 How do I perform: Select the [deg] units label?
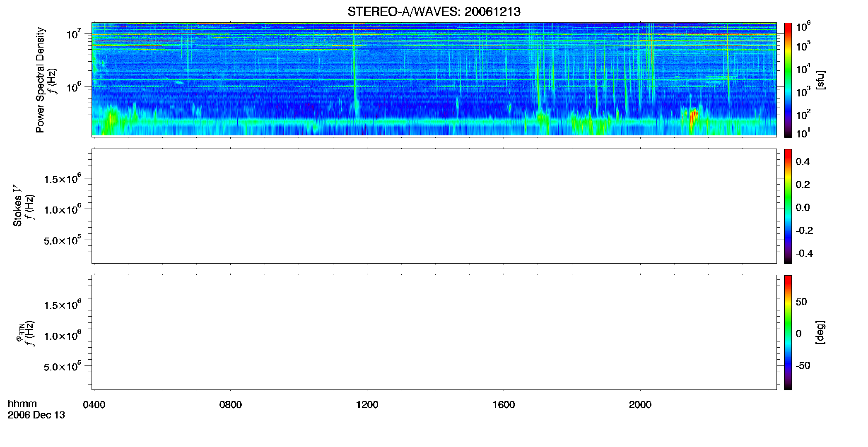click(820, 332)
